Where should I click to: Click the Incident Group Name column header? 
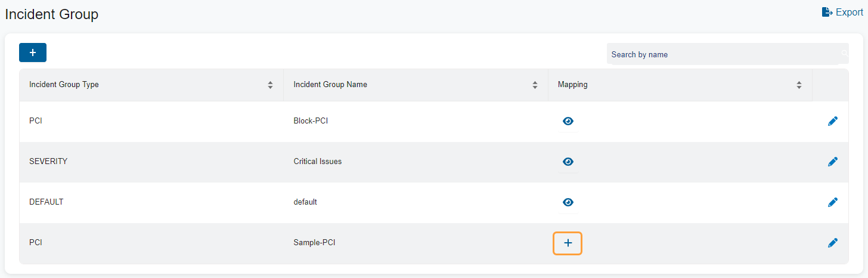click(x=330, y=85)
